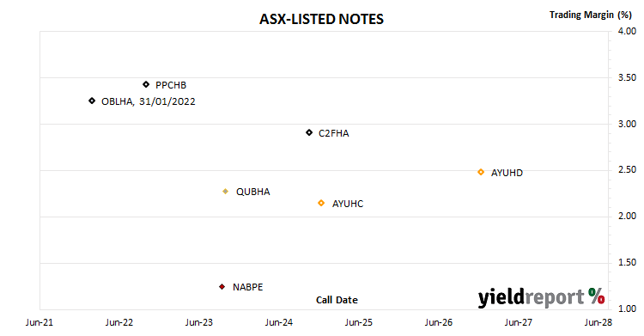Viewport: 644px width, 336px height.
Task: Select the OBLHA diamond data point
Action: coord(92,101)
